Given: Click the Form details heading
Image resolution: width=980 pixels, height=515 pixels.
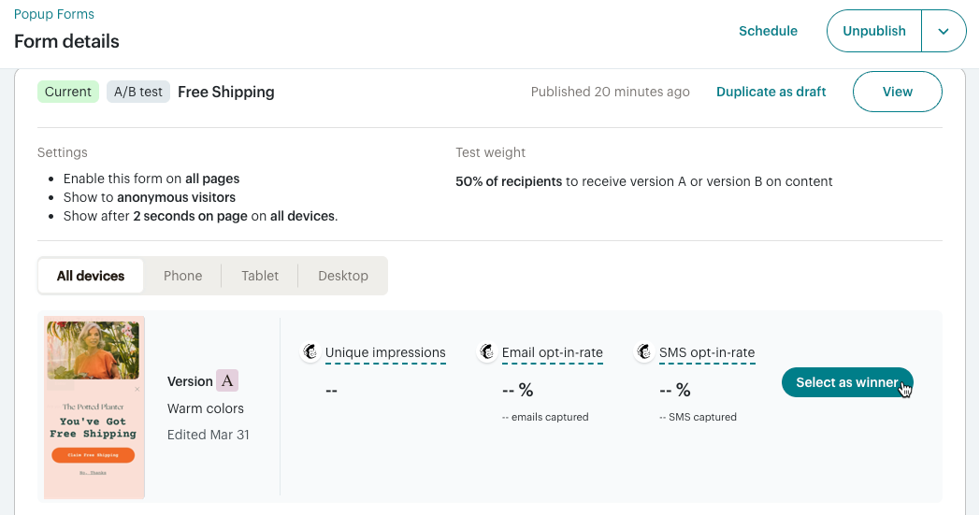Looking at the screenshot, I should click(66, 41).
